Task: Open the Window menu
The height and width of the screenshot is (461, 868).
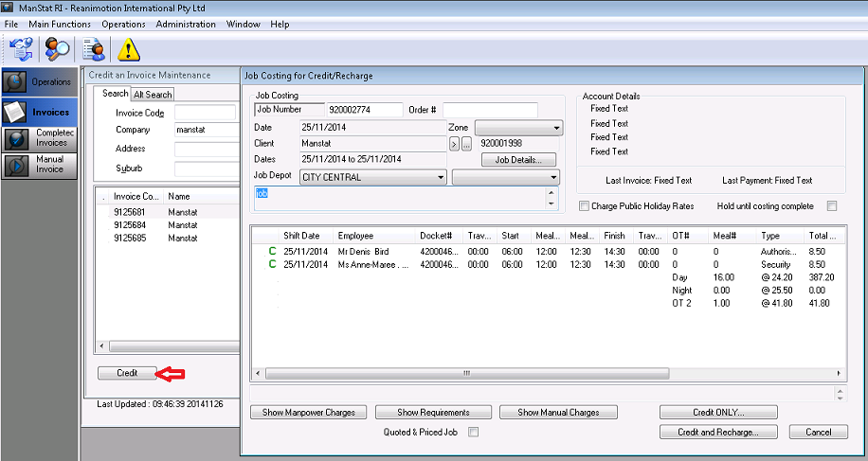Action: point(243,25)
